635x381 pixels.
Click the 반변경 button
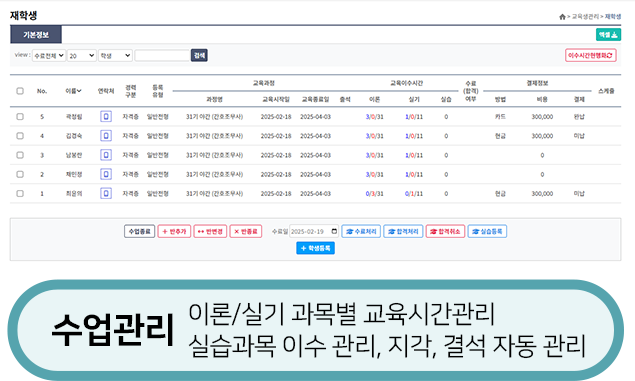210,231
